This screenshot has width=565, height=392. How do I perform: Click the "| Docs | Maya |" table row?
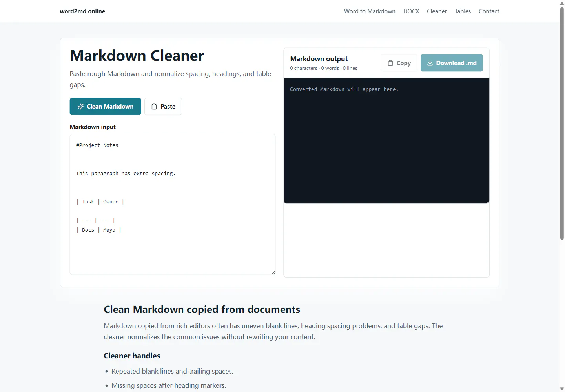click(x=99, y=230)
